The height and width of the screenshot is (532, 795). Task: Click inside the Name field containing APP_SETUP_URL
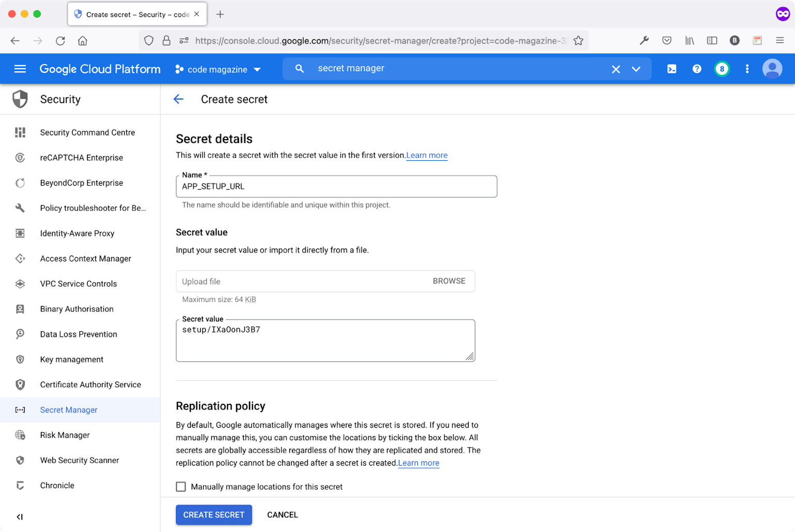(336, 186)
